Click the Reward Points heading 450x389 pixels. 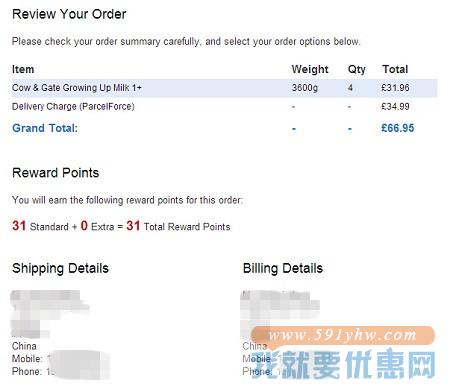[x=56, y=173]
